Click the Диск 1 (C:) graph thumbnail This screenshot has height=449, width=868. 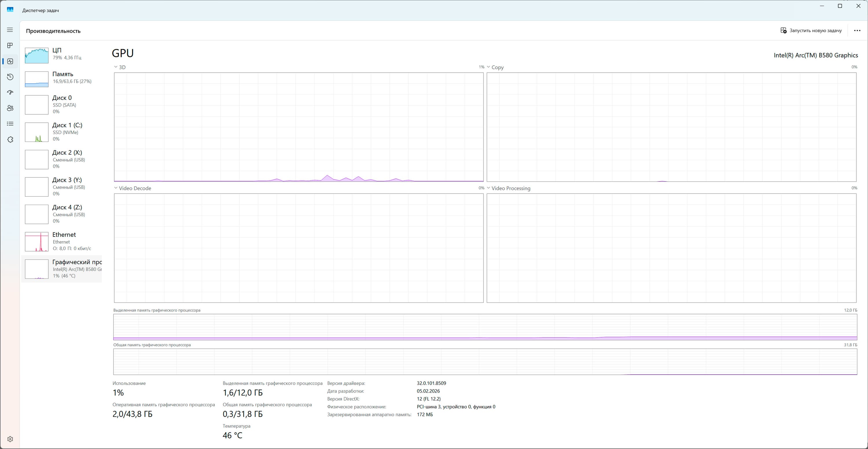(x=37, y=132)
